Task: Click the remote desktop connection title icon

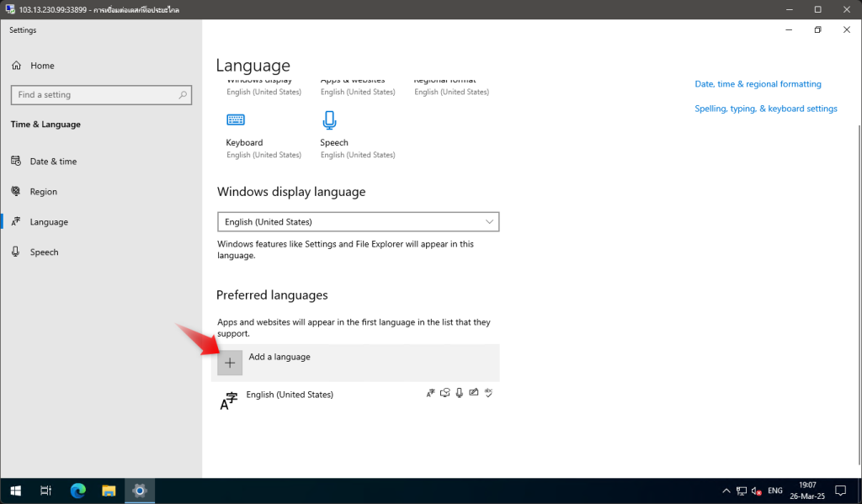Action: pos(10,9)
